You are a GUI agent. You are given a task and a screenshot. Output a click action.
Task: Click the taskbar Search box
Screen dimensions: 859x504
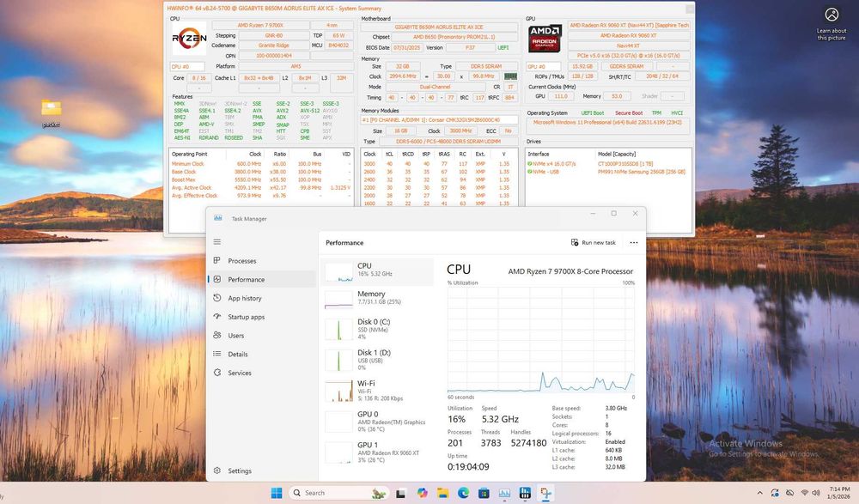[x=338, y=493]
